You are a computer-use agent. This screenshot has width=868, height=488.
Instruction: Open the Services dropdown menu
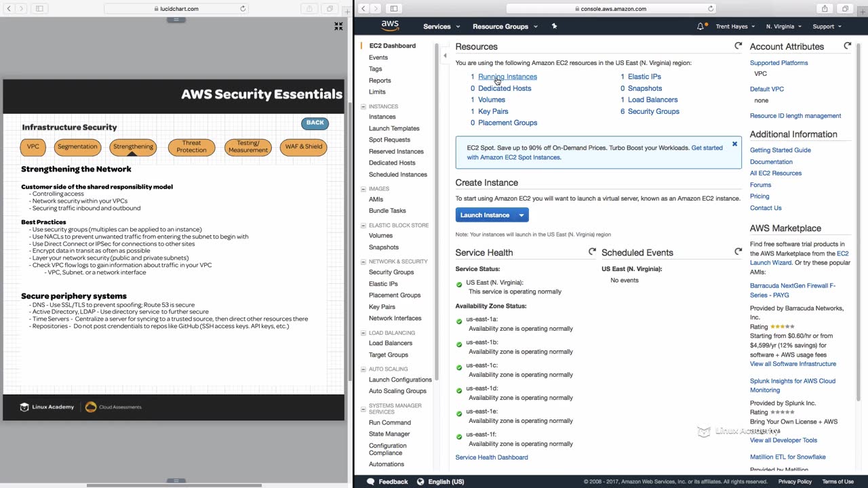tap(441, 26)
